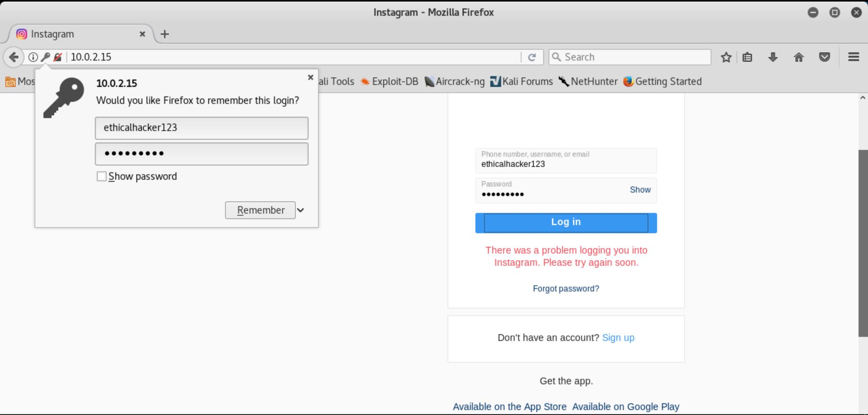Follow the Sign up link

tap(618, 338)
